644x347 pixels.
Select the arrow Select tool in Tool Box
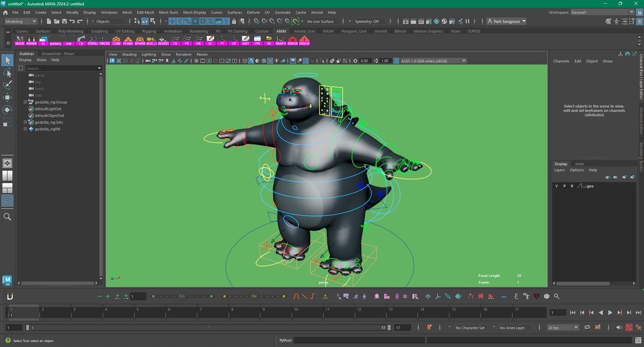(8, 60)
